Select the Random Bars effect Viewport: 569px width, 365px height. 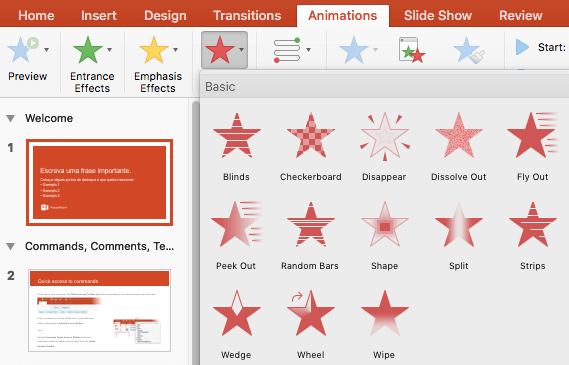(310, 235)
